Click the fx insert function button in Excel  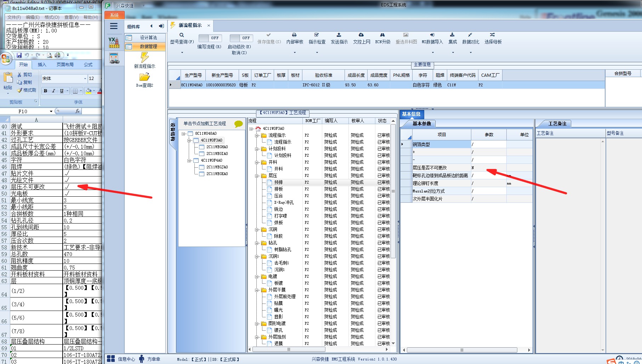point(77,111)
